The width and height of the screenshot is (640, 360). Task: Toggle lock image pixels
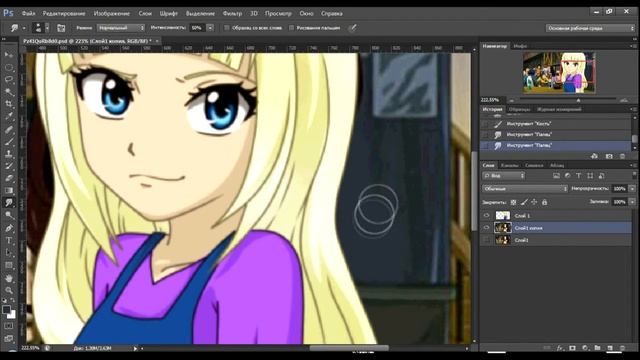click(524, 202)
